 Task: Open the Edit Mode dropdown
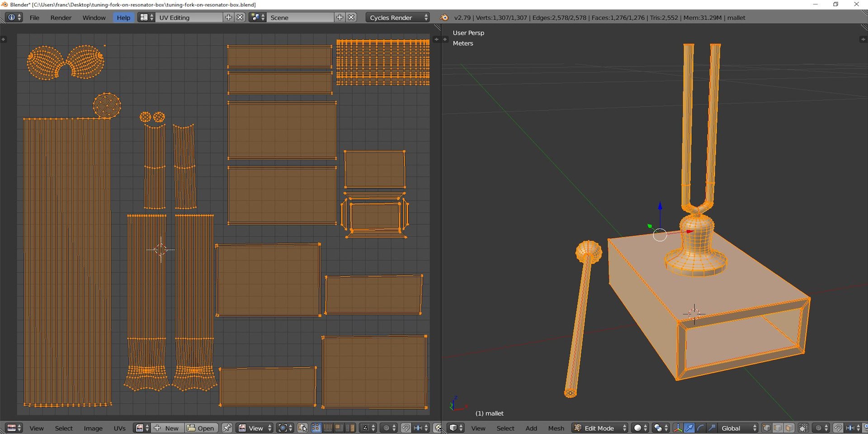[x=599, y=428]
